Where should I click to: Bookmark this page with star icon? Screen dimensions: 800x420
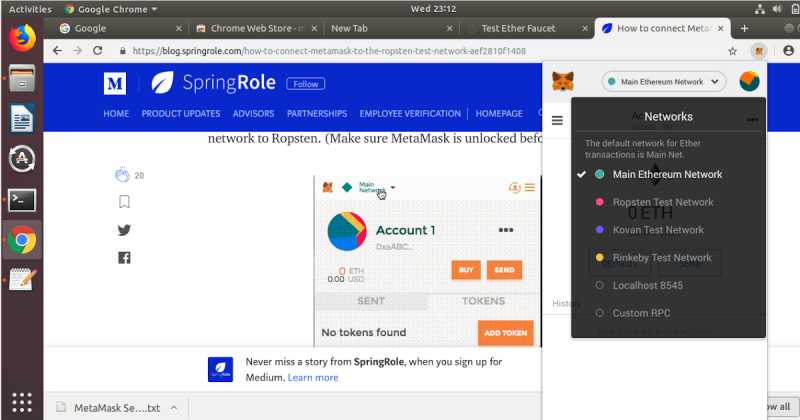[733, 51]
